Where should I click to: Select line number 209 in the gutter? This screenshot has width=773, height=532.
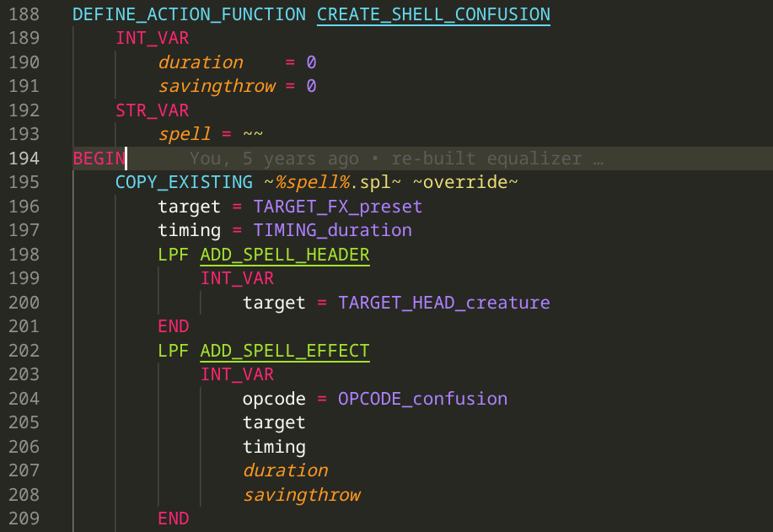click(24, 518)
